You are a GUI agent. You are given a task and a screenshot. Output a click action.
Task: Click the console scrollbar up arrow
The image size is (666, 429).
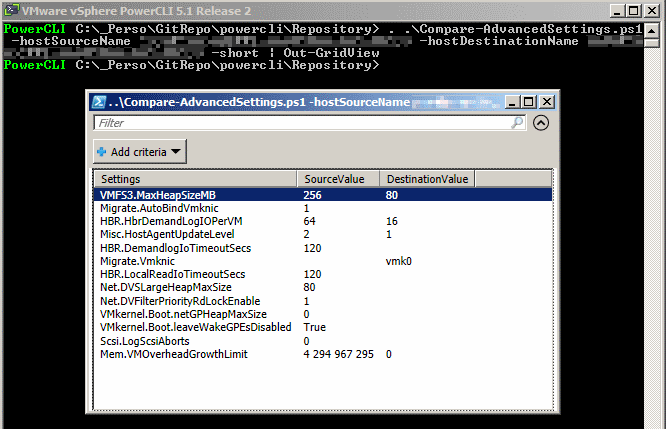point(651,30)
